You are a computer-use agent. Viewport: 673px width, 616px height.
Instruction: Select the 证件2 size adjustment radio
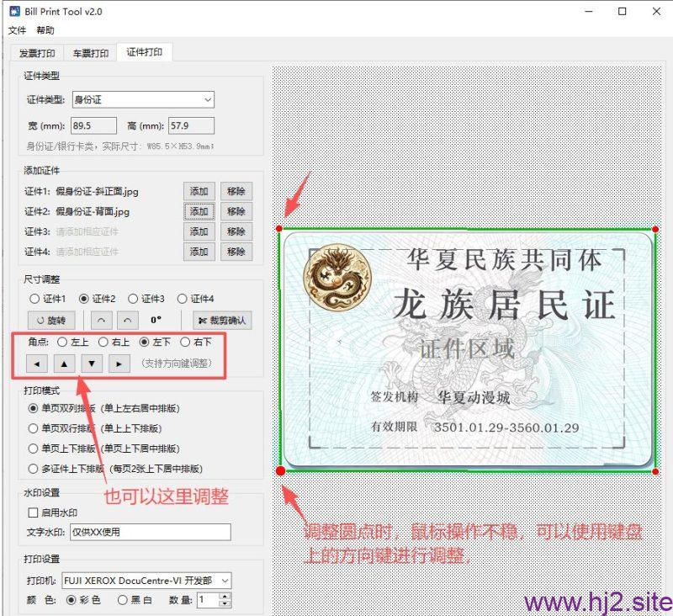pyautogui.click(x=83, y=299)
